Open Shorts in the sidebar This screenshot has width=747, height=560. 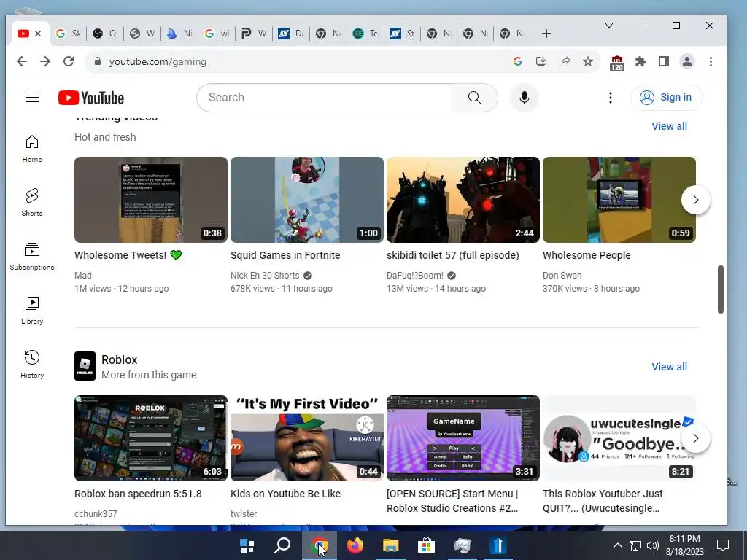32,203
